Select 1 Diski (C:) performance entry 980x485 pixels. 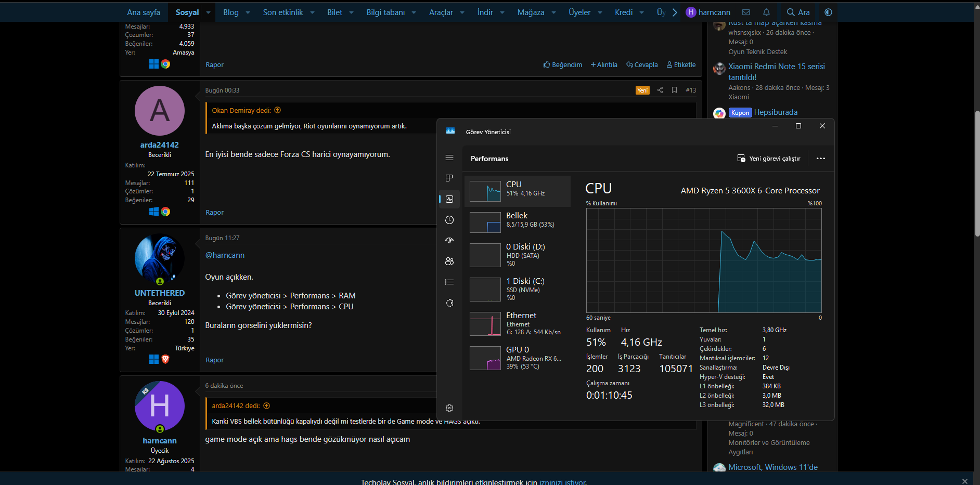518,290
